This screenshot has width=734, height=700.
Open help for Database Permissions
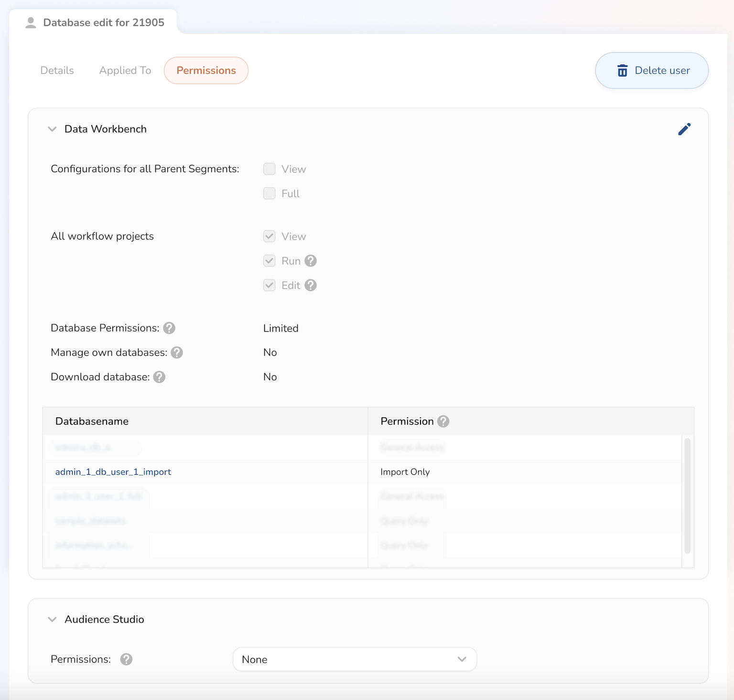click(x=169, y=328)
